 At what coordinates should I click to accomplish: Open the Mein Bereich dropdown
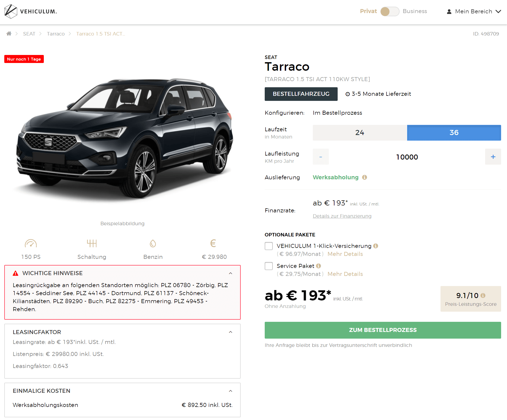point(474,11)
